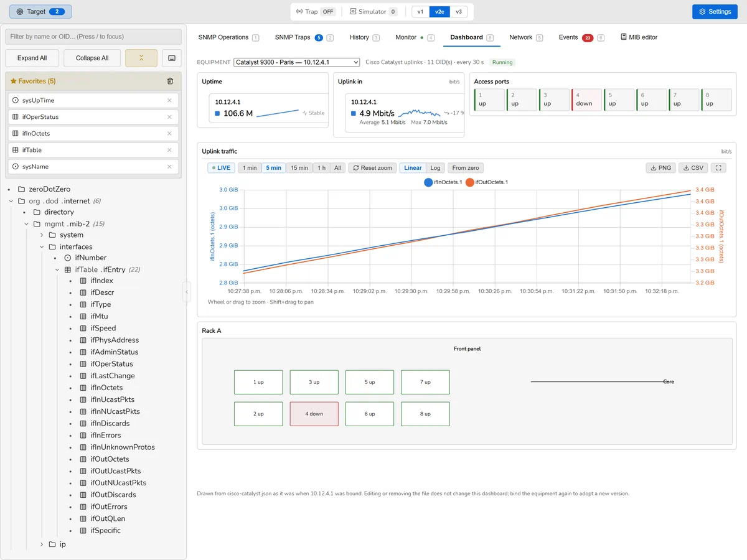The width and height of the screenshot is (747, 560).
Task: Toggle ifOutOctets.1 orange legend swatch
Action: 470,182
